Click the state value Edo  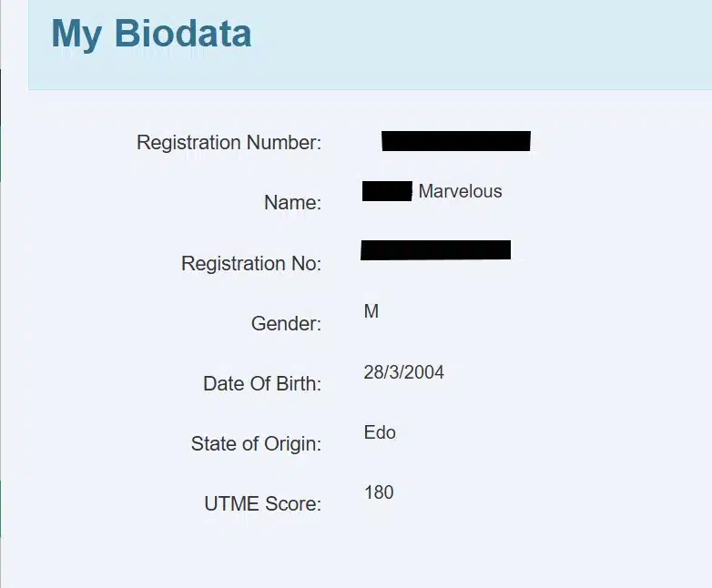[380, 432]
